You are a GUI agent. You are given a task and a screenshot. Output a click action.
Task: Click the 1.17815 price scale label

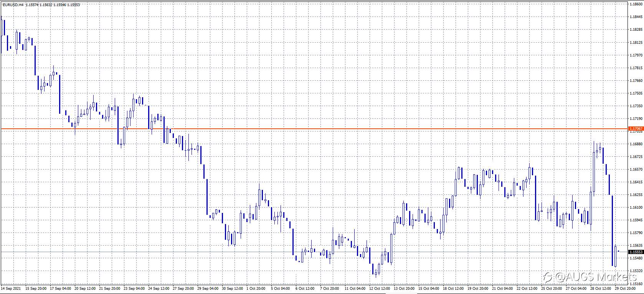636,68
